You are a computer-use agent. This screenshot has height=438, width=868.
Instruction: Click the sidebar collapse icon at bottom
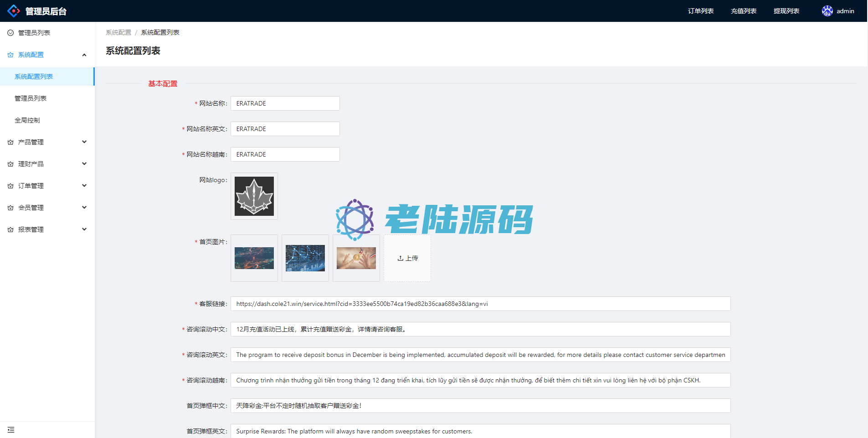[x=11, y=430]
